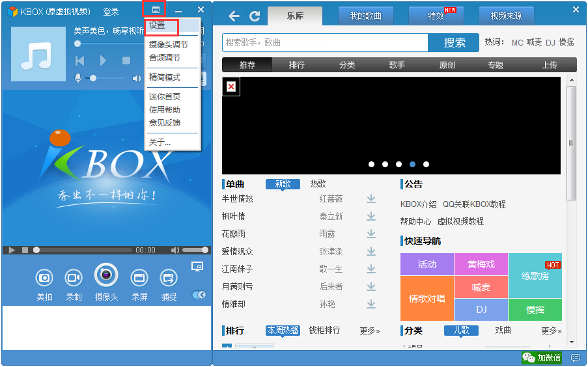The width and height of the screenshot is (588, 367).
Task: Open the 练歌房 quick navigation tile
Action: pyautogui.click(x=535, y=275)
